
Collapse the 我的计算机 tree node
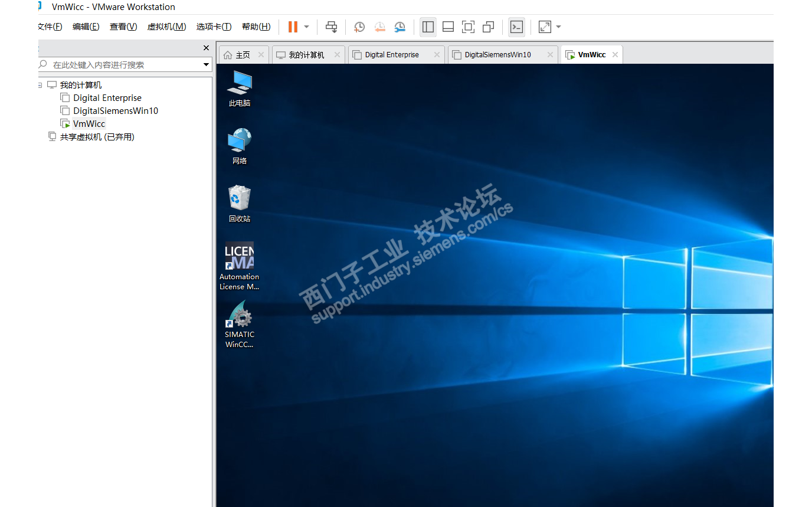pos(40,85)
